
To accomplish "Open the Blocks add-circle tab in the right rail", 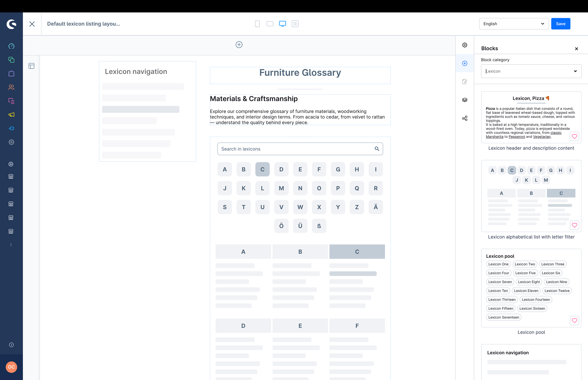I will coord(465,63).
